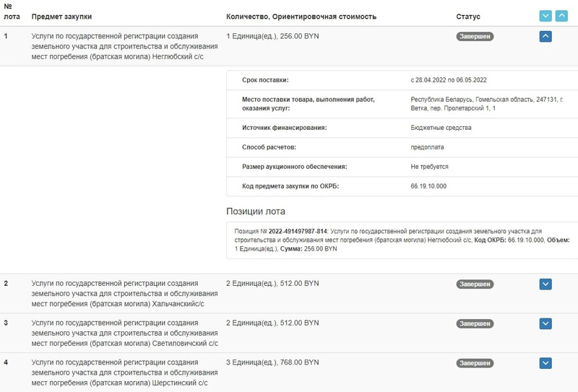Click the Завершен badge of lot 4
The width and height of the screenshot is (578, 392).
point(475,363)
